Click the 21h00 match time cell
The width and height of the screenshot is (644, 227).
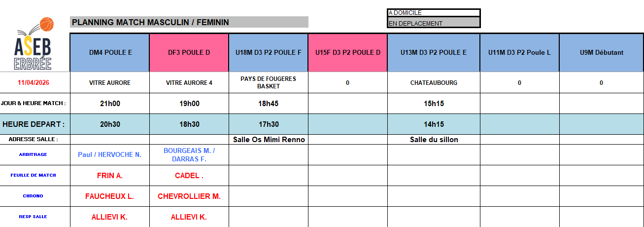[109, 104]
